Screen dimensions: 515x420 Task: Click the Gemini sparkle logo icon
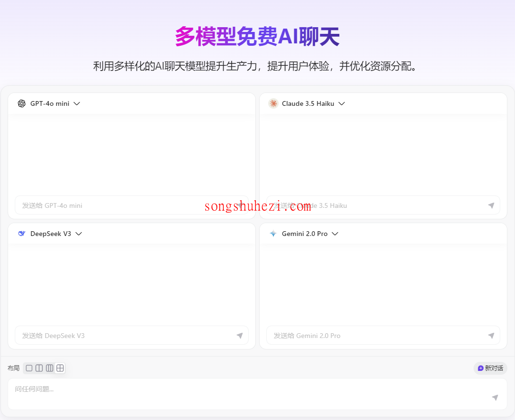[x=273, y=234]
